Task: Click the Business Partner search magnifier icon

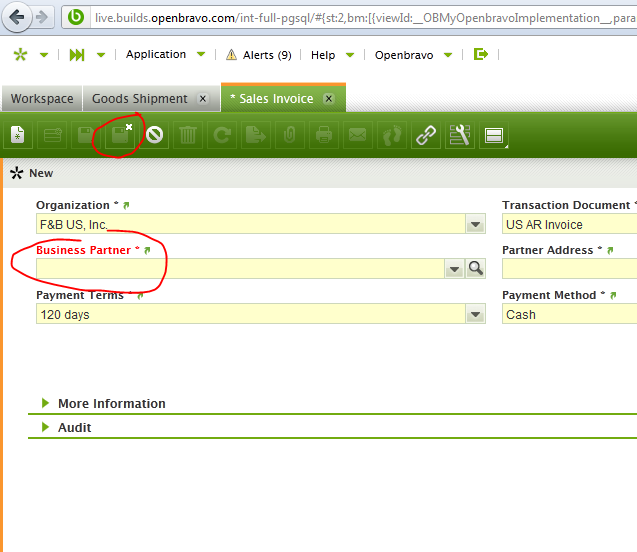Action: tap(475, 268)
